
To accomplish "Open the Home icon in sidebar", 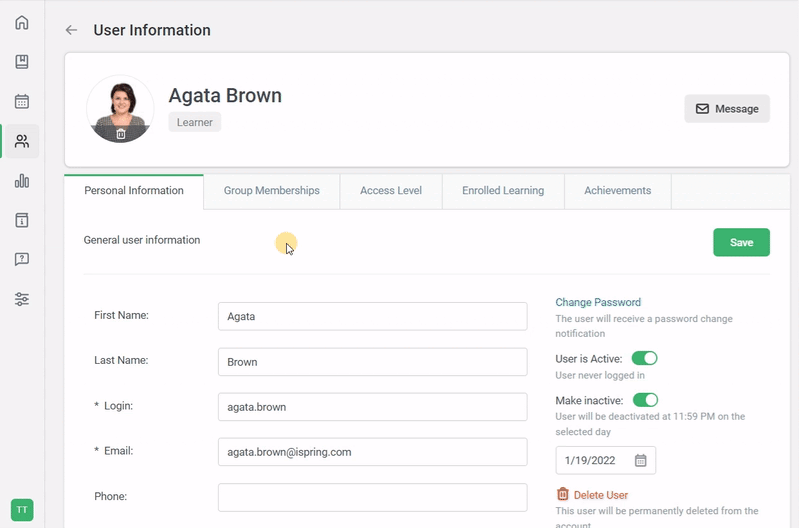I will 22,23.
